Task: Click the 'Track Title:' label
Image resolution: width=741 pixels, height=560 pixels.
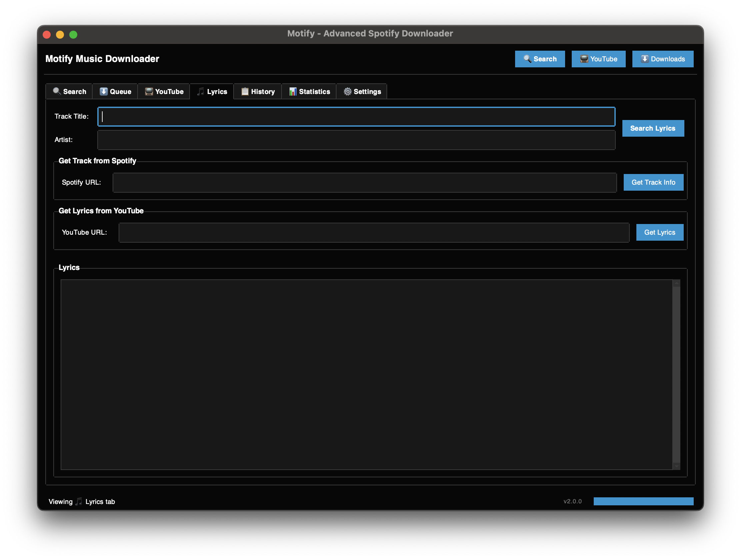Action: (x=72, y=116)
